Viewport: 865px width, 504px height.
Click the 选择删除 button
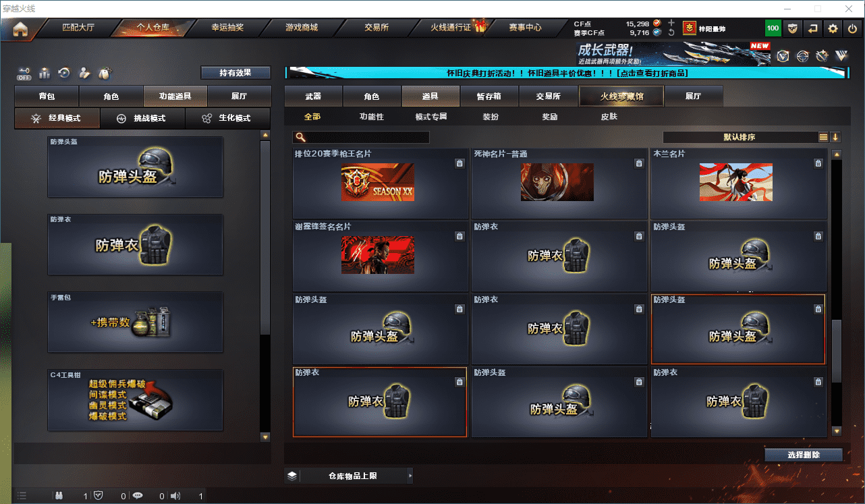click(x=804, y=455)
